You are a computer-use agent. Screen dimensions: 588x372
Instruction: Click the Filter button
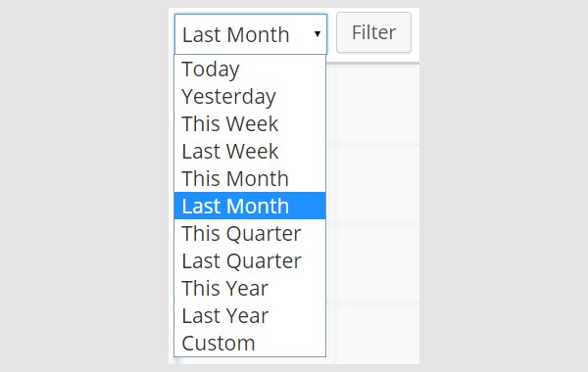(373, 32)
